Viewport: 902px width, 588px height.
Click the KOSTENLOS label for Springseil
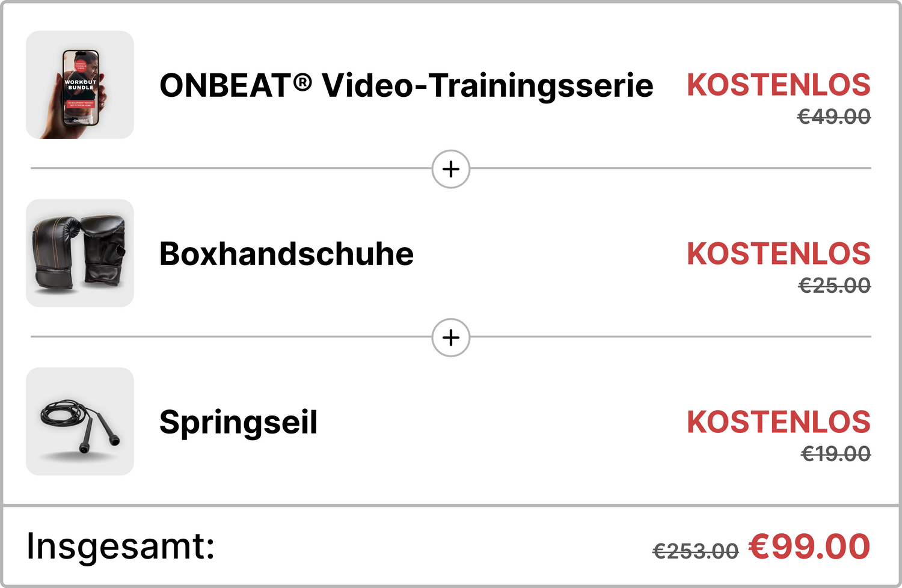(x=778, y=422)
